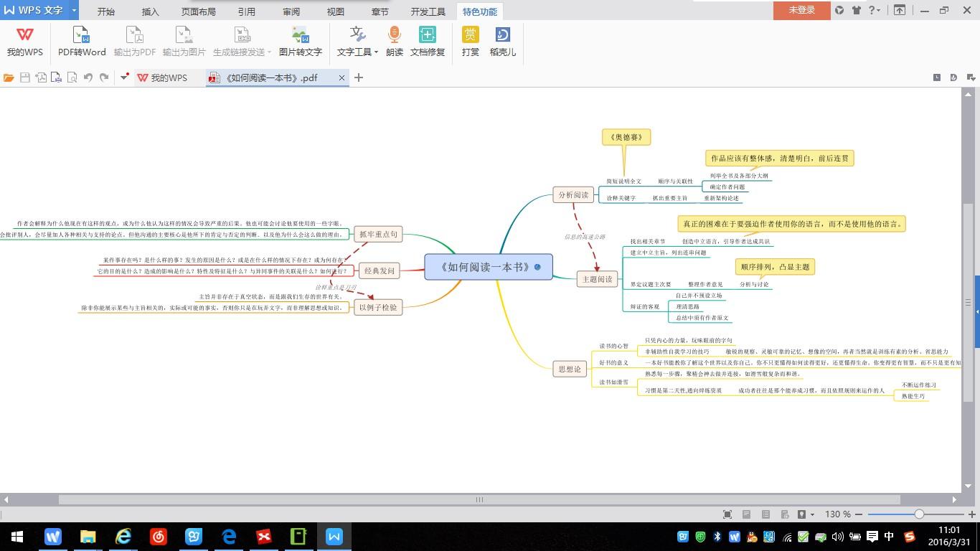980x551 pixels.
Task: Switch to page layout view in the status bar
Action: point(746,514)
